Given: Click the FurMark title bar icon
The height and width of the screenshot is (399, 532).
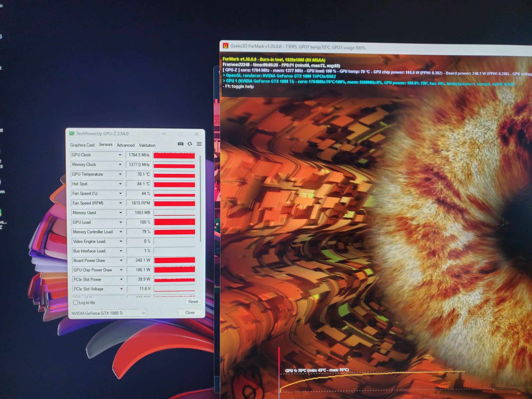Looking at the screenshot, I should click(x=225, y=46).
